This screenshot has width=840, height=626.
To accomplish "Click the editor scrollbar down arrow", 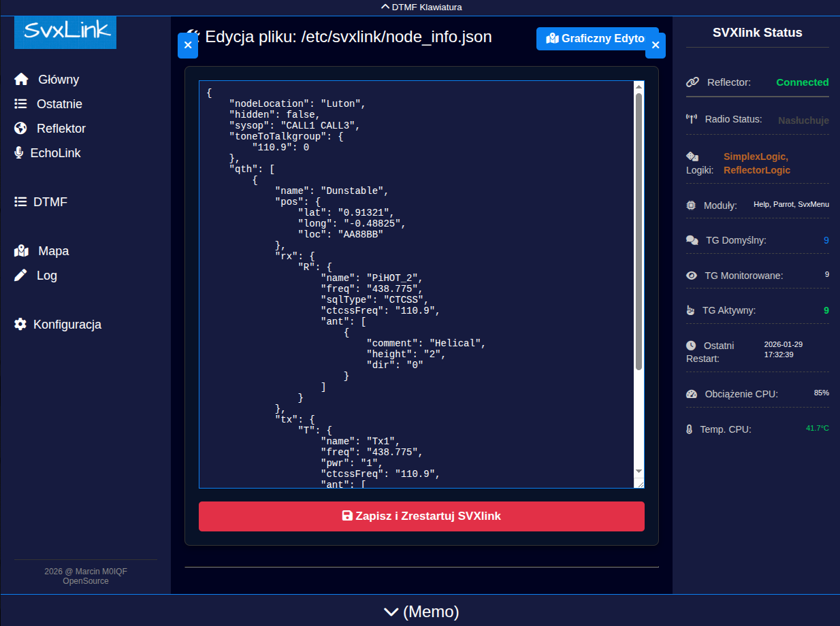I will tap(639, 471).
